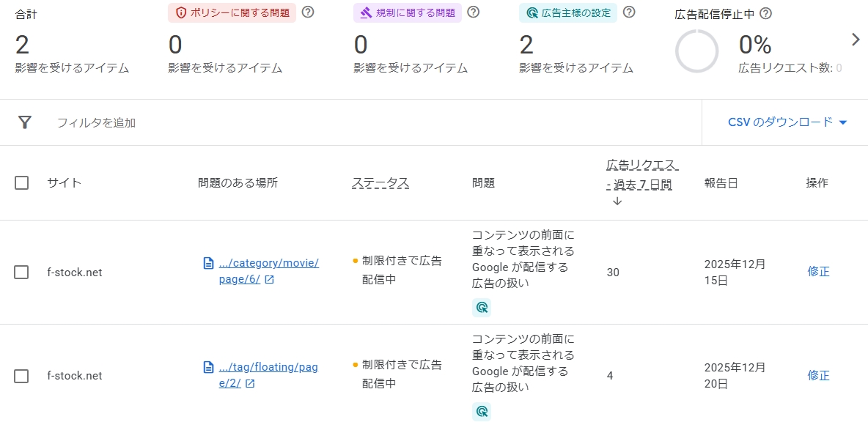Expand next summary cards with right chevron

[855, 40]
